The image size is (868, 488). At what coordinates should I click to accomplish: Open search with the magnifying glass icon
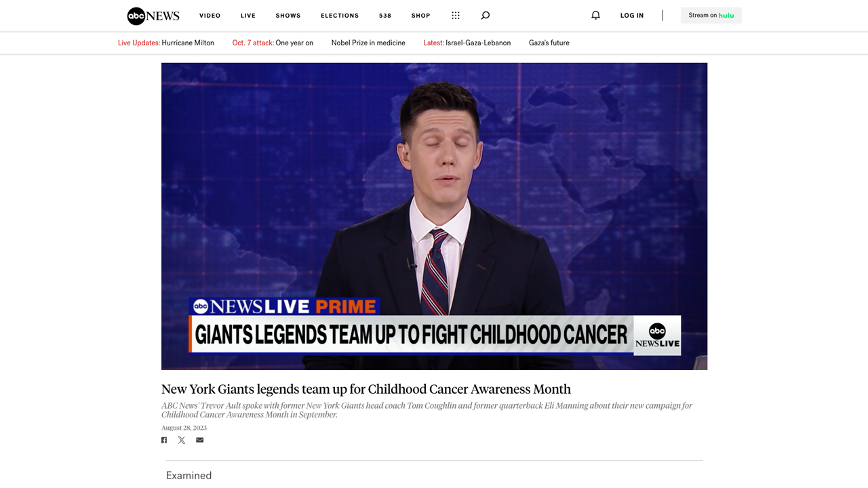pyautogui.click(x=486, y=16)
